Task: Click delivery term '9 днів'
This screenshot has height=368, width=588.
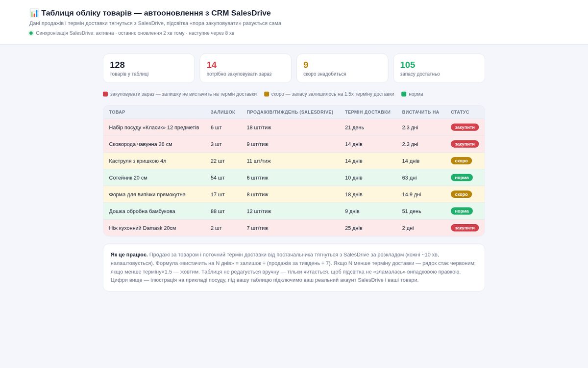Action: pos(352,211)
